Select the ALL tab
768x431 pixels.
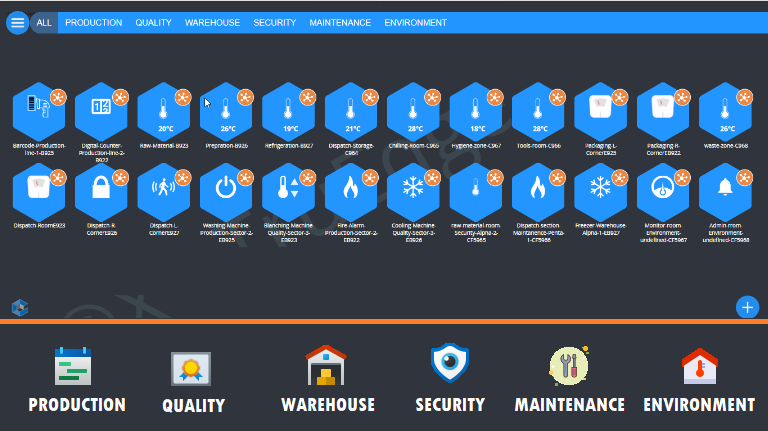(44, 22)
